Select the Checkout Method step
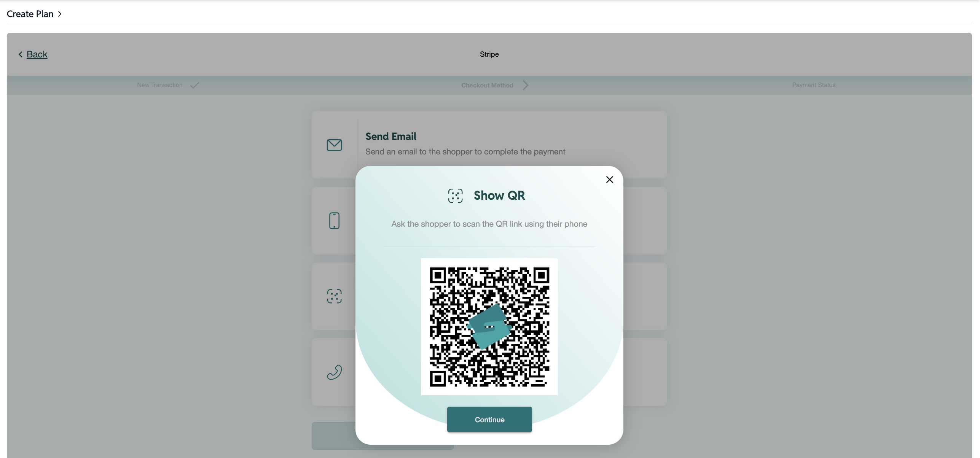Screen dimensions: 980x458 487,85
